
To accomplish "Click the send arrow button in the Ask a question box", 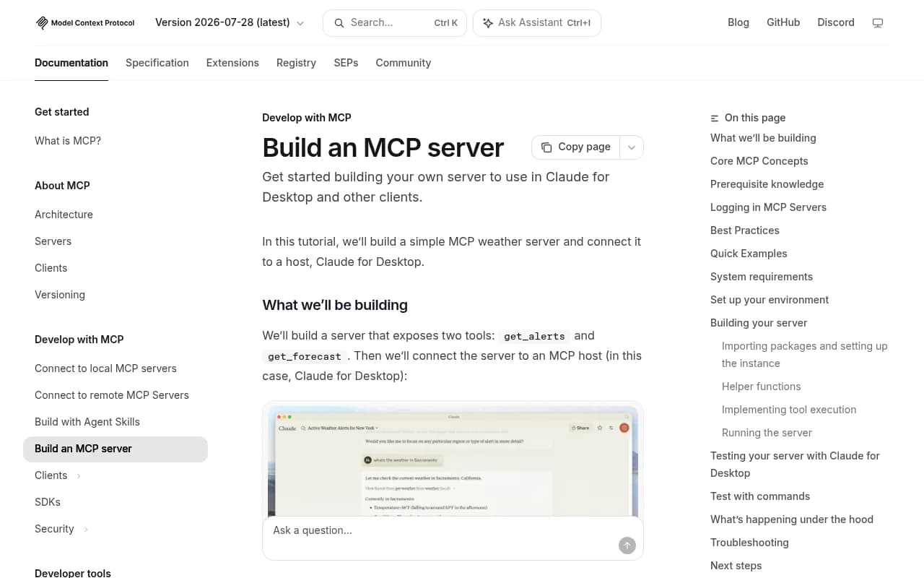I will 627,545.
